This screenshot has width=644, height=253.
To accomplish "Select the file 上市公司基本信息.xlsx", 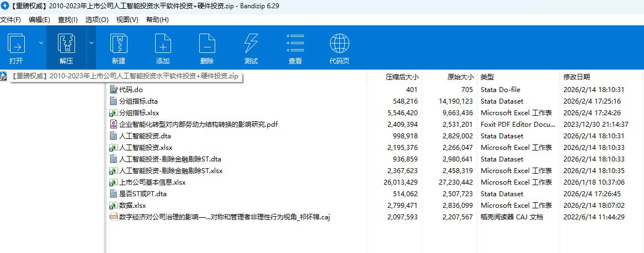I will point(152,182).
